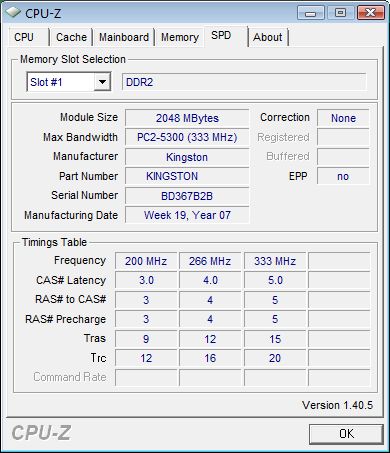This screenshot has width=390, height=453.
Task: Click the empty Buffered field
Action: tap(343, 157)
